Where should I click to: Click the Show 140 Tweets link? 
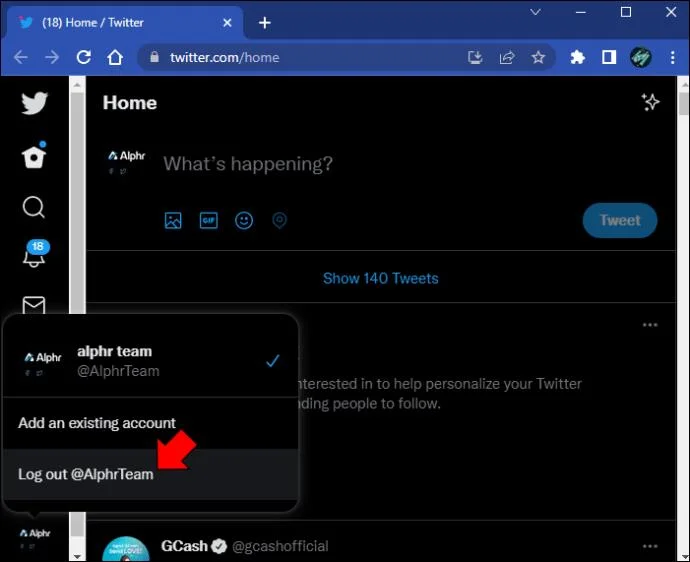[x=381, y=278]
